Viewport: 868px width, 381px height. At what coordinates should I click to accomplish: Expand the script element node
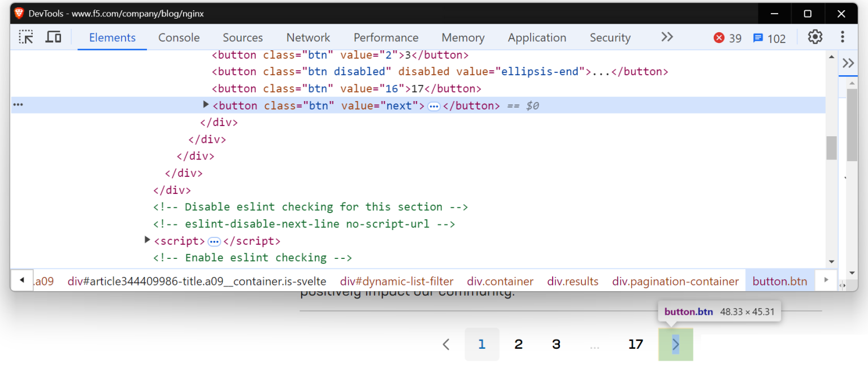pyautogui.click(x=147, y=240)
